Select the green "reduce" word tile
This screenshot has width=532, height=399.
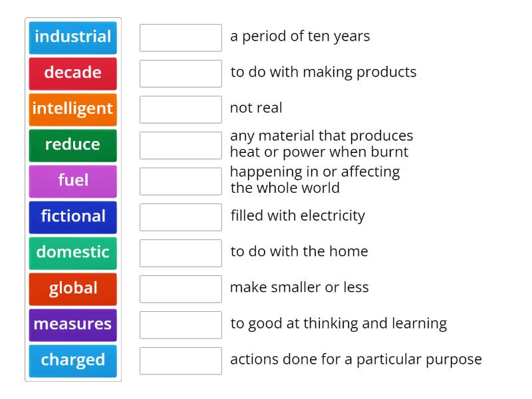[x=73, y=145]
